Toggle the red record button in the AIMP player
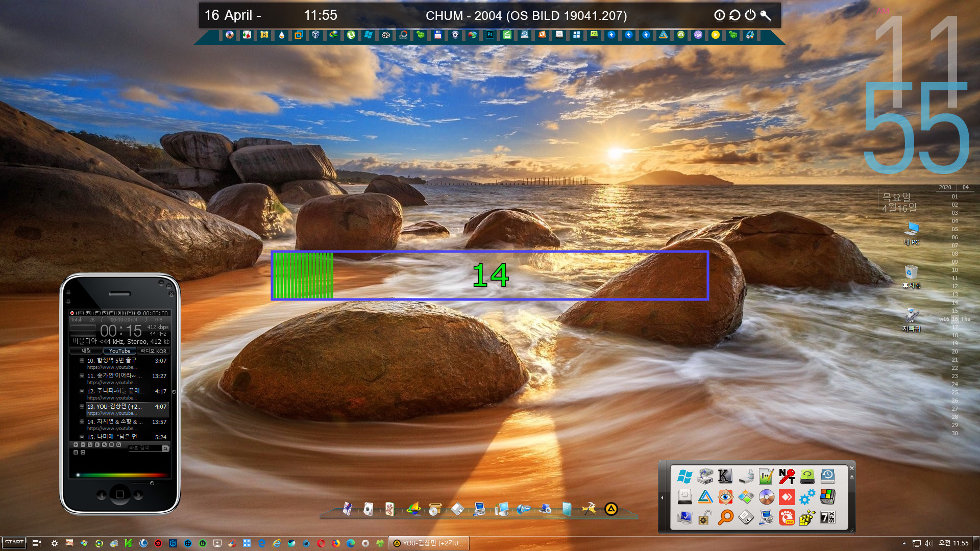 (x=72, y=313)
